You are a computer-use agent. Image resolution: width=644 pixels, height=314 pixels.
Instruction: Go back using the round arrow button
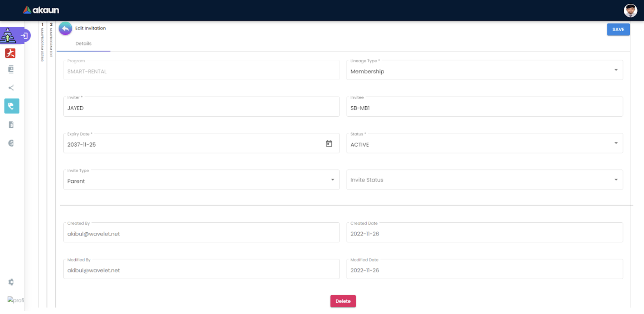click(65, 28)
